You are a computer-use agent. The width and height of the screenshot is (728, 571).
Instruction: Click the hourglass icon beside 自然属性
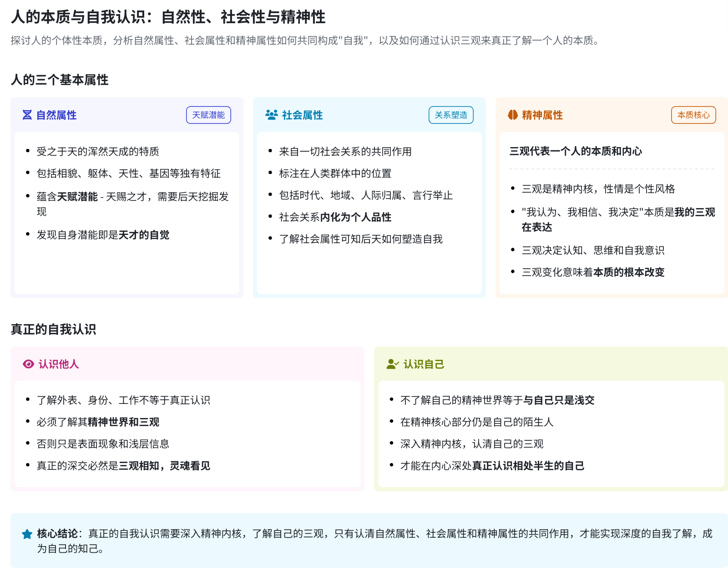[x=27, y=115]
